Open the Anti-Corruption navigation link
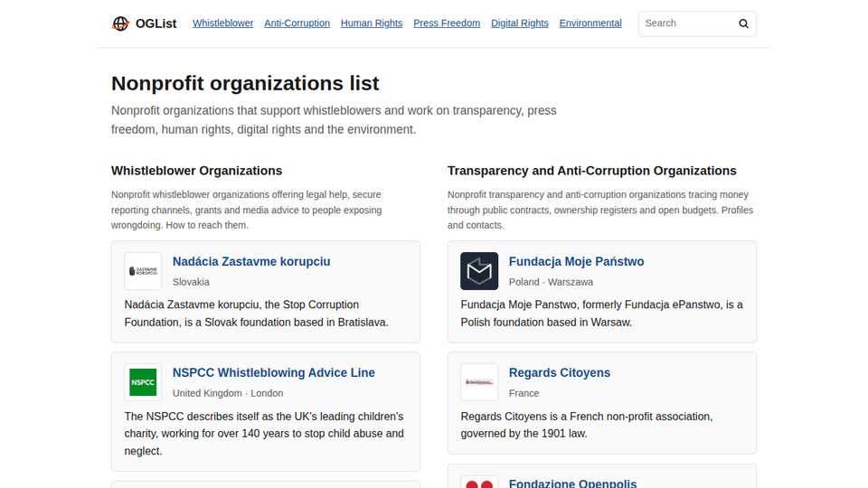The image size is (868, 488). [297, 23]
